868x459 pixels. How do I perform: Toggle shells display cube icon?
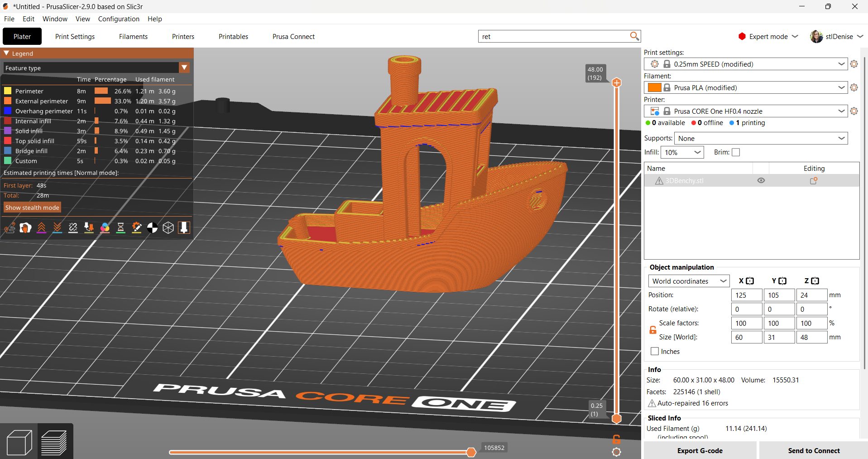tap(168, 228)
